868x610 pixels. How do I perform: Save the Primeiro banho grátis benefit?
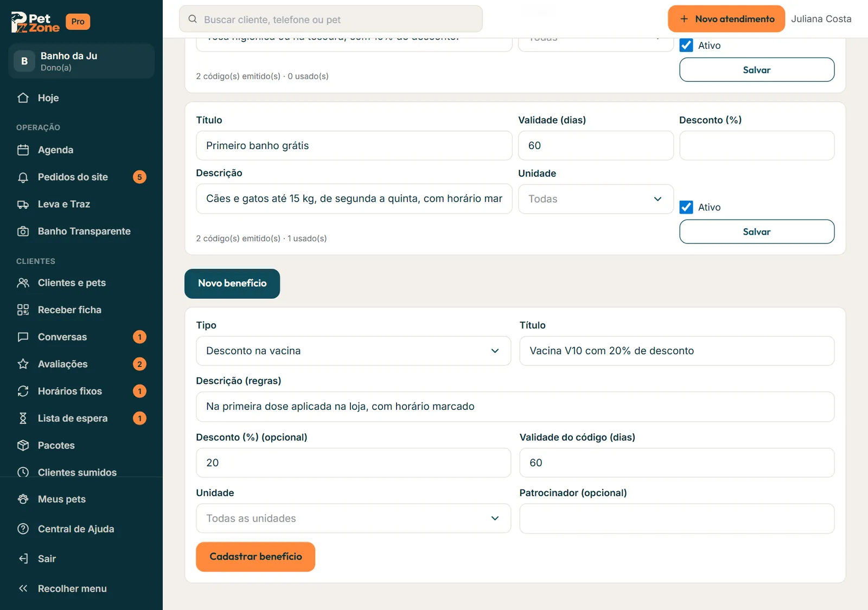tap(757, 232)
